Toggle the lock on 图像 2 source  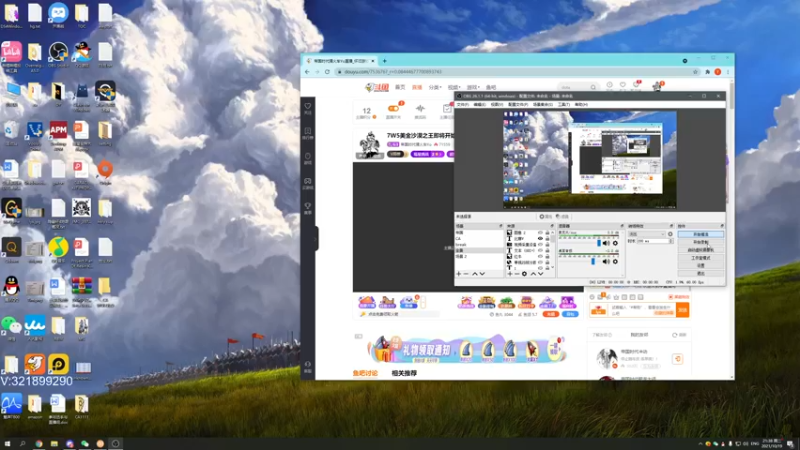(x=547, y=233)
